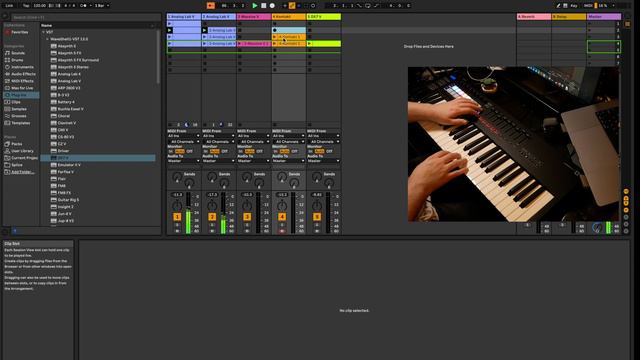Launch the Kontakt 1 clip
The height and width of the screenshot is (360, 640).
275,37
